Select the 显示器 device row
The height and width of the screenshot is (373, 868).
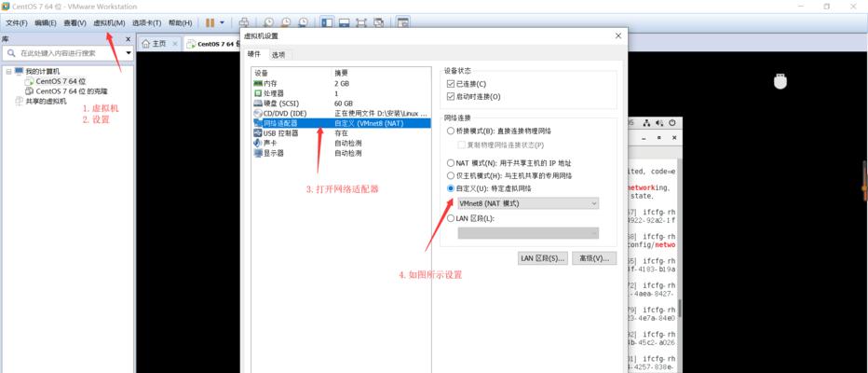point(341,153)
